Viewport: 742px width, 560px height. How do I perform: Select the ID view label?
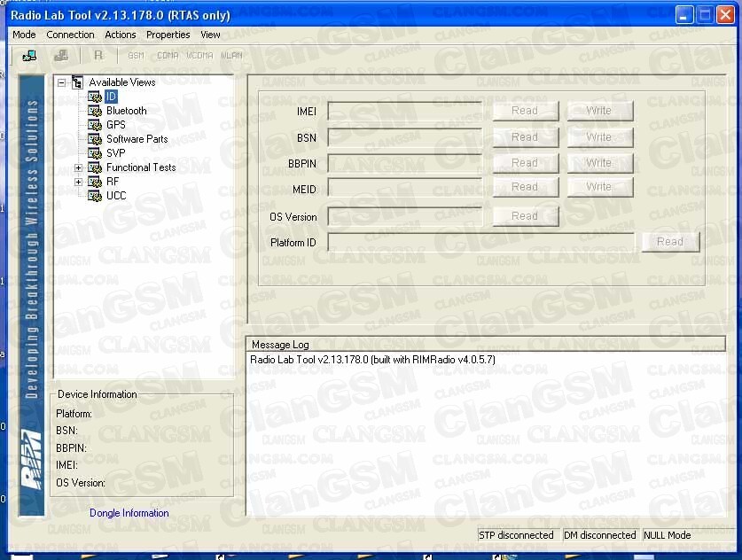111,97
